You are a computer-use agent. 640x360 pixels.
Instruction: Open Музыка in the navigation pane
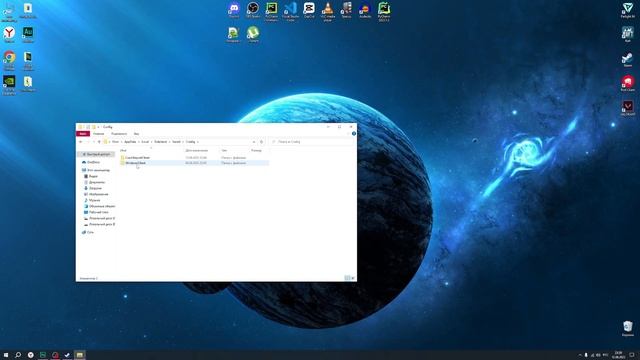coord(92,200)
